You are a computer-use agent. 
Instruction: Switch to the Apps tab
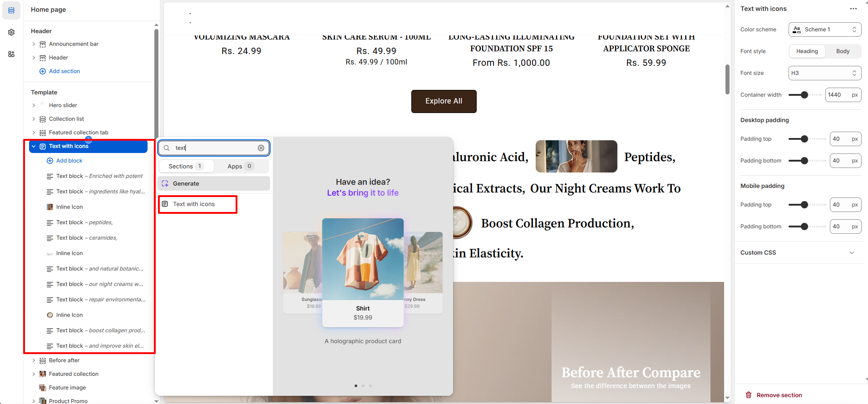click(x=240, y=167)
